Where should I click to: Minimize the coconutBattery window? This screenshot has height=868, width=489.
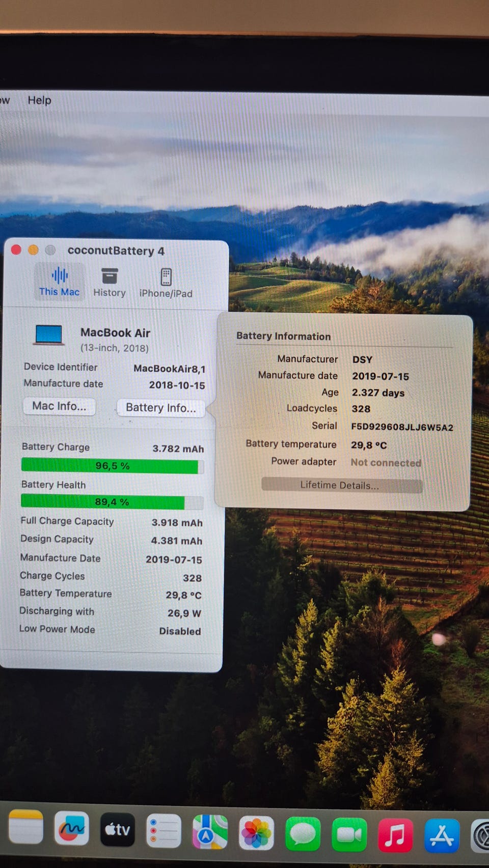(x=33, y=249)
